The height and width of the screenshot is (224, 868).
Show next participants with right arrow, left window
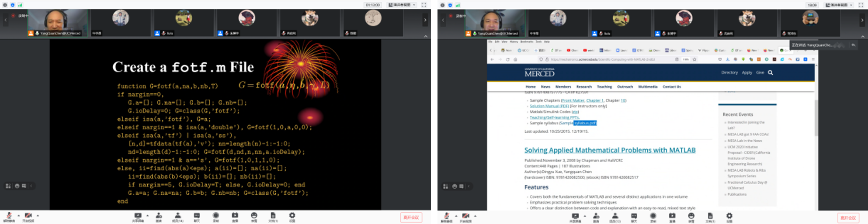(x=425, y=20)
